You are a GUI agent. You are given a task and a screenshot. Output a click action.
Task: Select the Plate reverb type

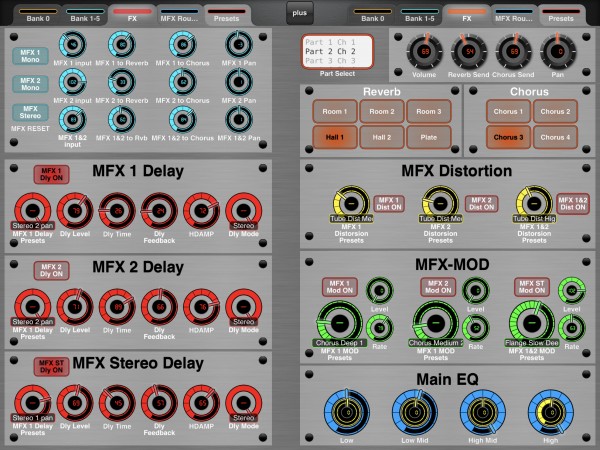click(x=429, y=137)
